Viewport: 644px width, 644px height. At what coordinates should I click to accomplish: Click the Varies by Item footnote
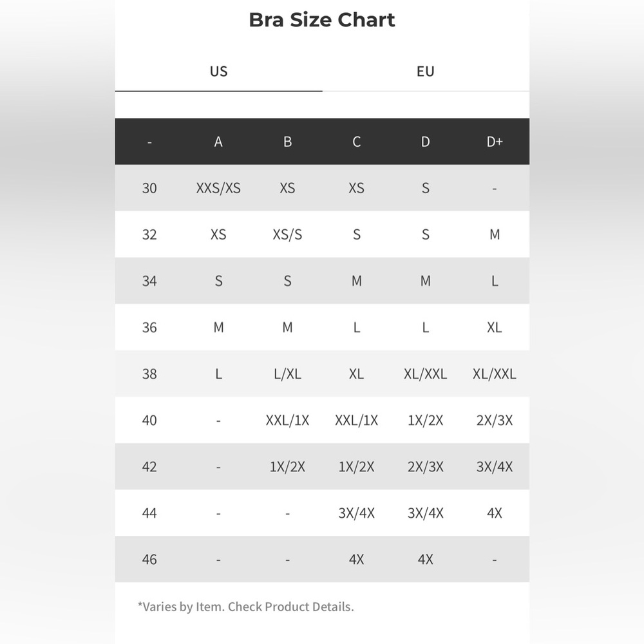click(x=245, y=607)
